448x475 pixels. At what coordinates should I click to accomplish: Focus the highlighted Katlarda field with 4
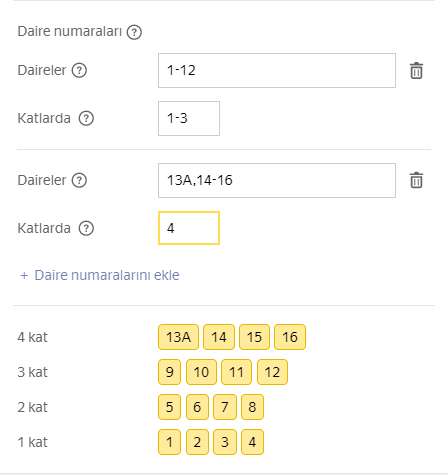(x=189, y=228)
